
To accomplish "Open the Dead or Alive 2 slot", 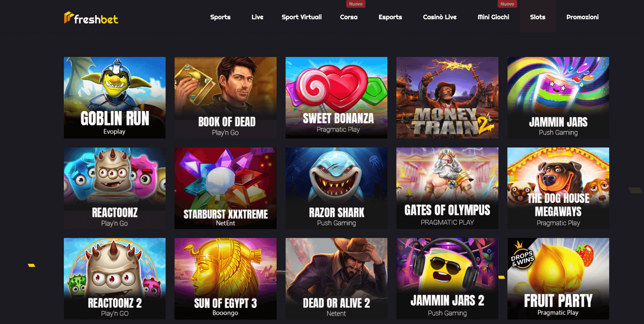I will coord(336,279).
